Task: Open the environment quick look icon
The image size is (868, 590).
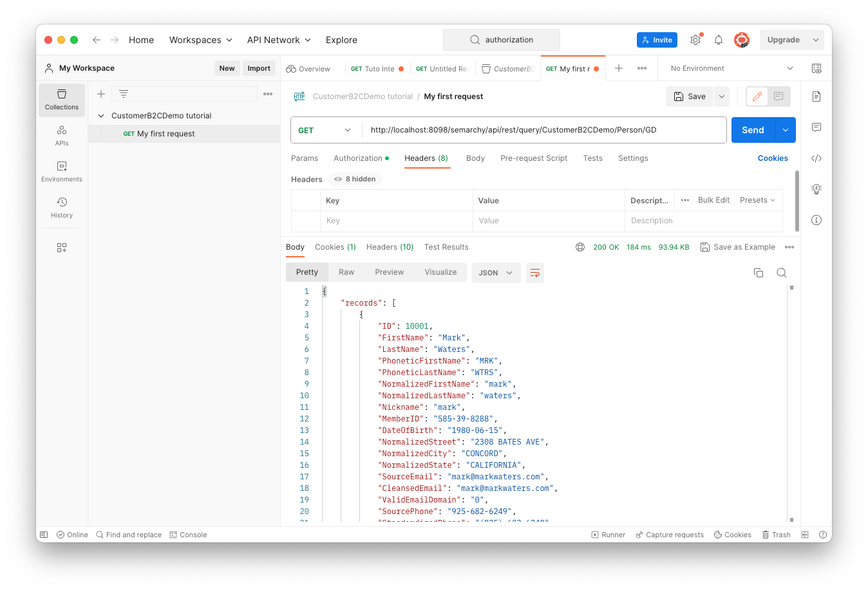Action: pos(816,68)
